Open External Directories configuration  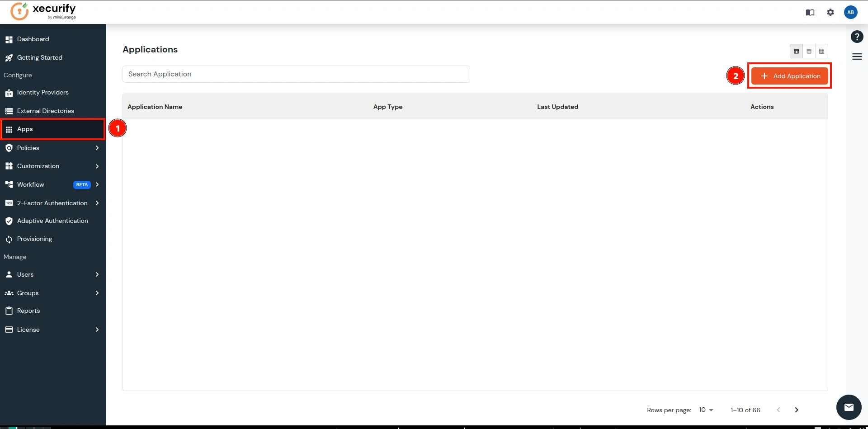point(45,111)
